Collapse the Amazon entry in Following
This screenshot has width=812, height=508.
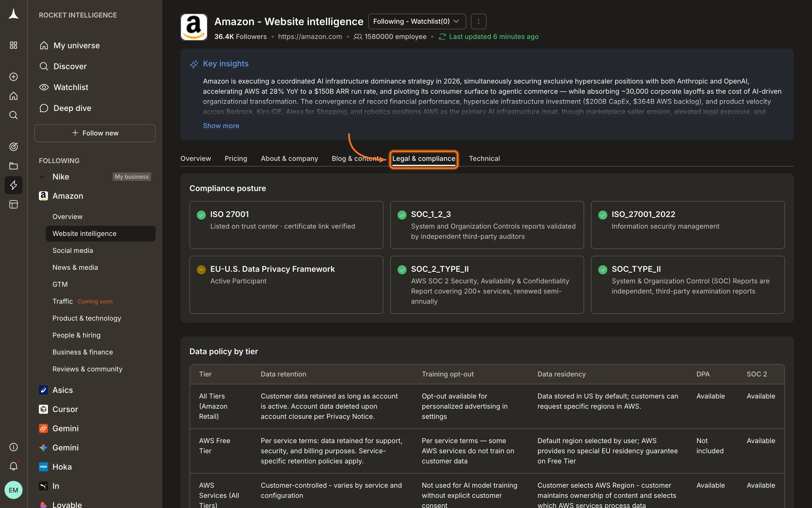(67, 196)
